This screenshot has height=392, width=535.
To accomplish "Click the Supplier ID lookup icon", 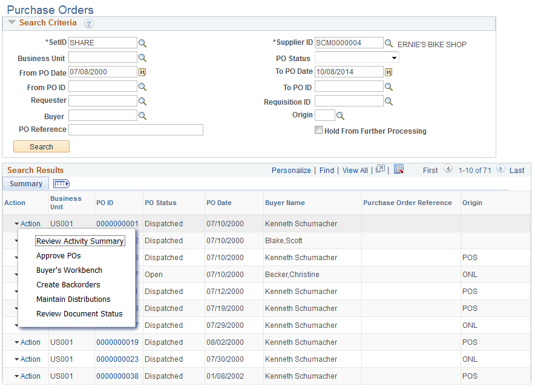I will pos(387,43).
